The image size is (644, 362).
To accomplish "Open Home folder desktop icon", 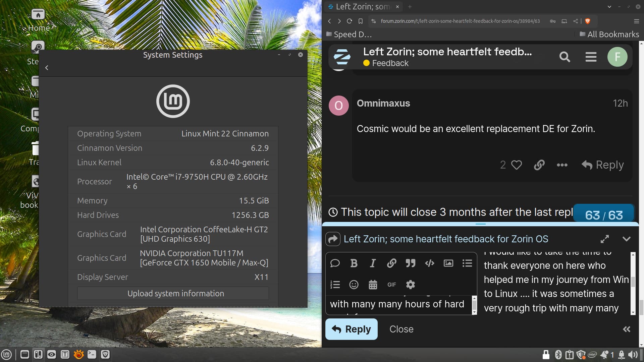I will pyautogui.click(x=38, y=20).
